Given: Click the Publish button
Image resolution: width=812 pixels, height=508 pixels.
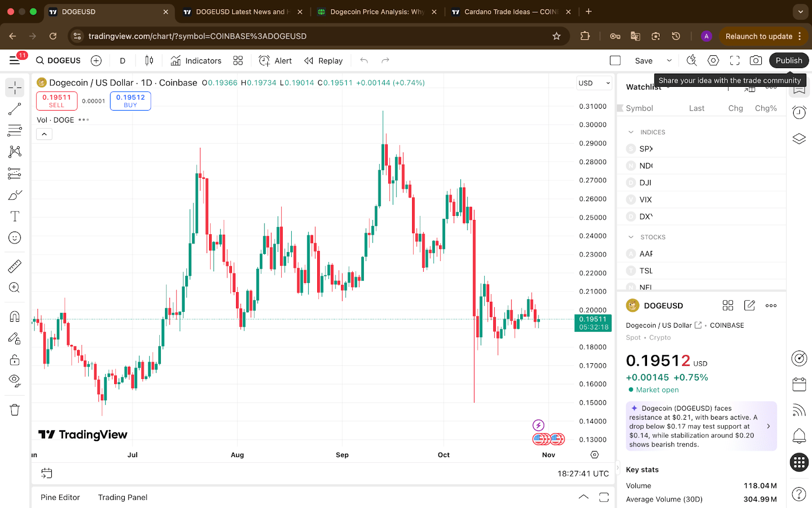Looking at the screenshot, I should 789,60.
